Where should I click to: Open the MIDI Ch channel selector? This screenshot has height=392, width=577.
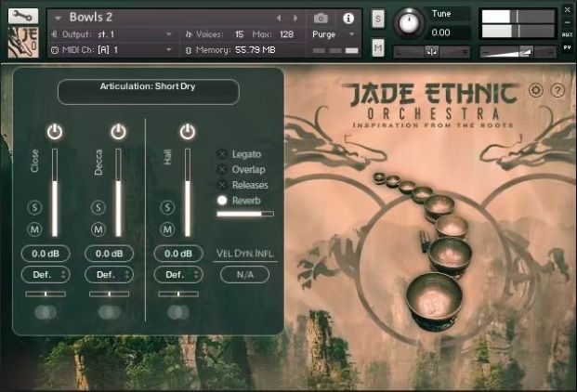(111, 49)
